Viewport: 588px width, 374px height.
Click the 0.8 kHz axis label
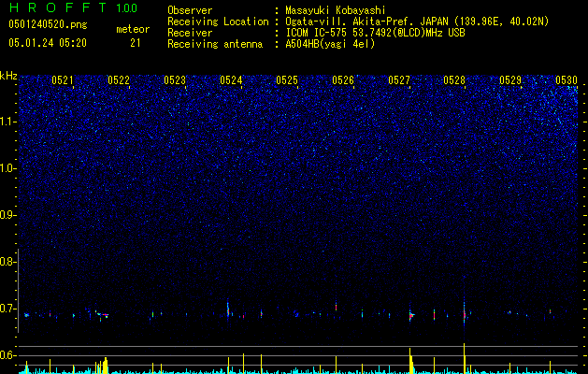pos(7,262)
